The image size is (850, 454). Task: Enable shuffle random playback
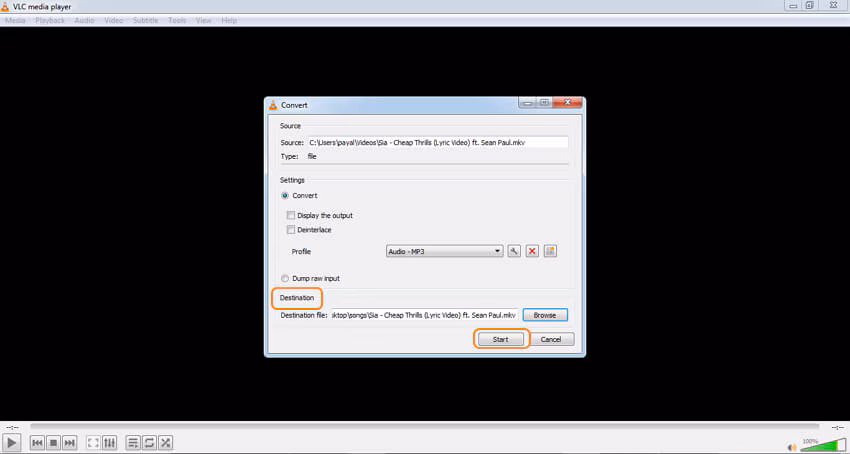(x=165, y=443)
